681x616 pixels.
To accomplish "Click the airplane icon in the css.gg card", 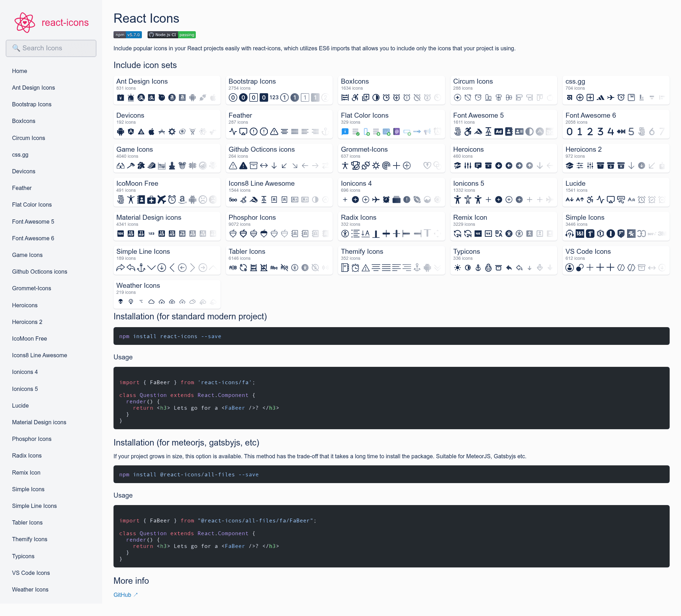I will pos(611,97).
